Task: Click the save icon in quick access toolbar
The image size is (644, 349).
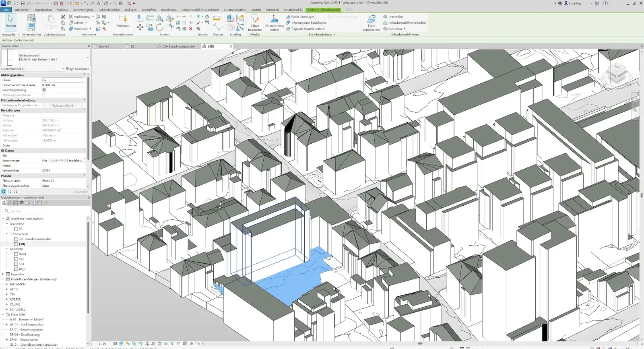Action: [x=23, y=3]
